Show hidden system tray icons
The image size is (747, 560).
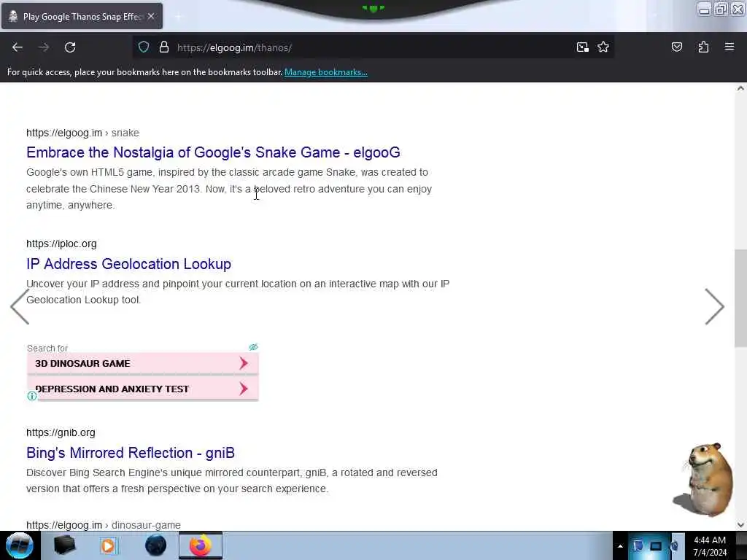pyautogui.click(x=620, y=546)
